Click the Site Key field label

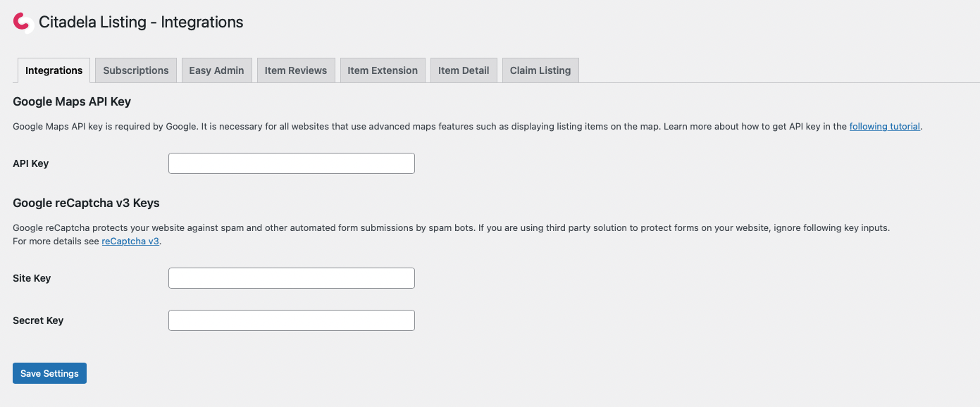pyautogui.click(x=32, y=278)
